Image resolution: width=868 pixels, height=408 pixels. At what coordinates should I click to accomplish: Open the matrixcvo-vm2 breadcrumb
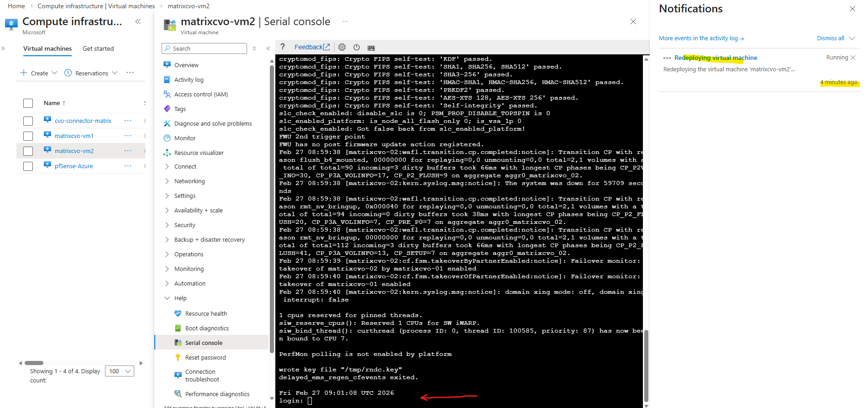189,6
